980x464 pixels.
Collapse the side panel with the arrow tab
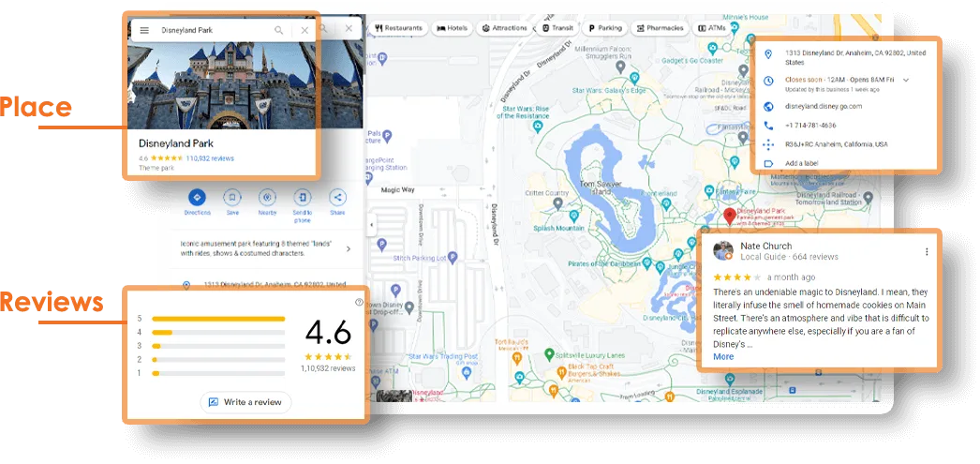pos(371,225)
